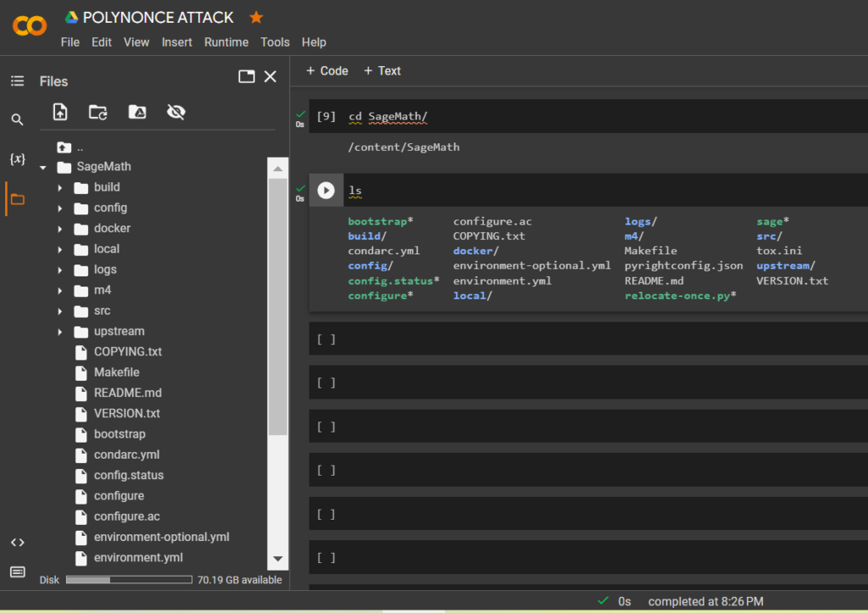Click the Google Drive icon beside notebook title
The width and height of the screenshot is (868, 613).
(x=71, y=18)
